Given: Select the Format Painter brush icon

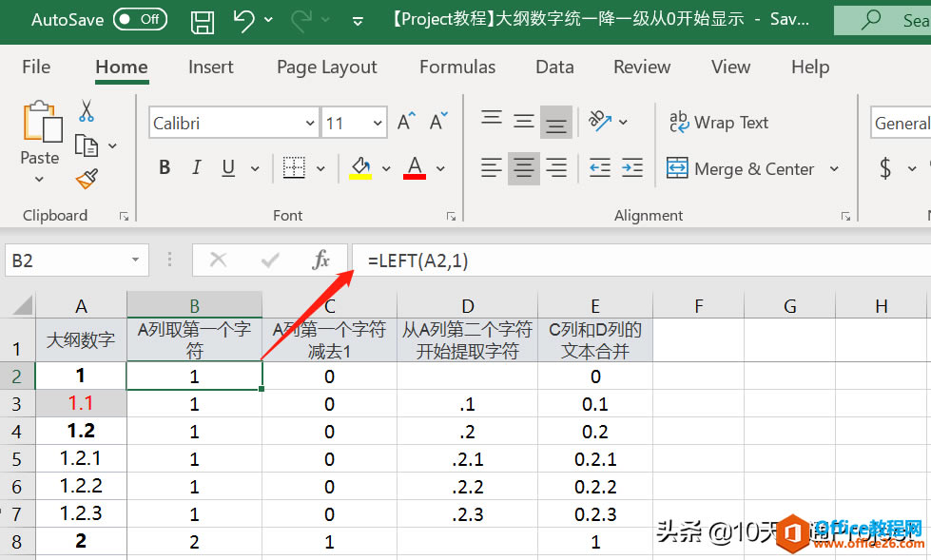Looking at the screenshot, I should click(87, 178).
